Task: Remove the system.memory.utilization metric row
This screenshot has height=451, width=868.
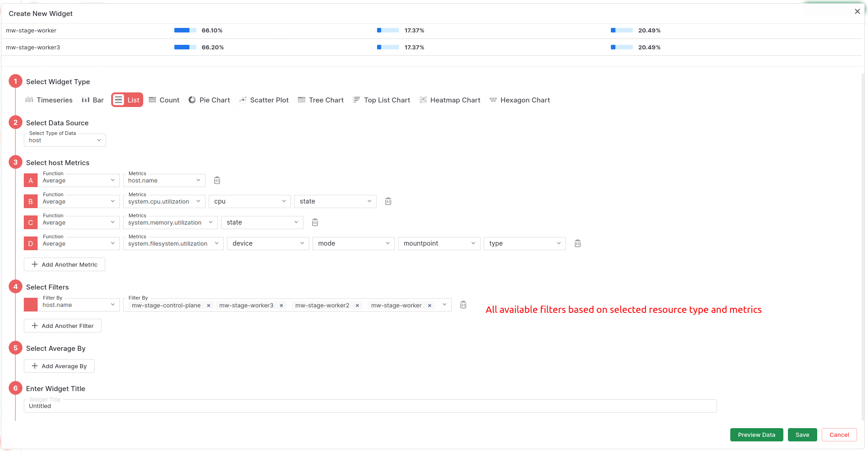Action: (x=315, y=222)
